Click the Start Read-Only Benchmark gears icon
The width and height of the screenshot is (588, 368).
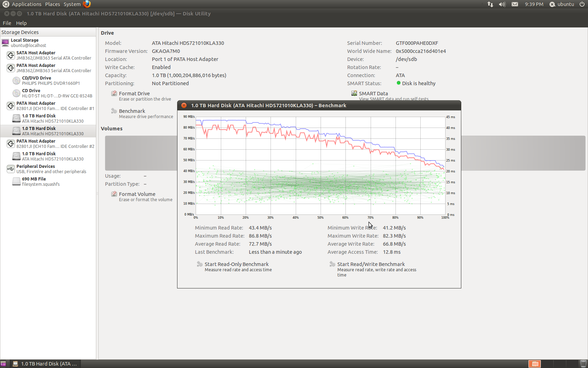pos(199,264)
